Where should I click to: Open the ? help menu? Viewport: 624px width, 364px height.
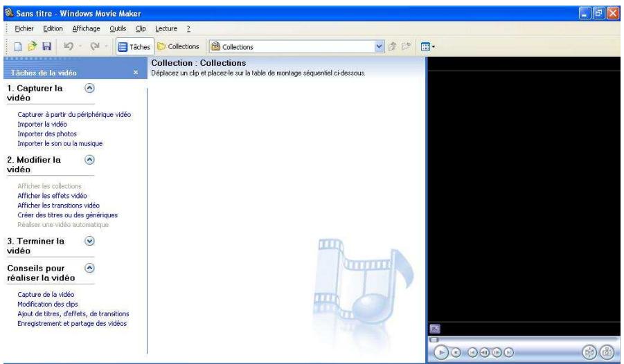tap(188, 28)
